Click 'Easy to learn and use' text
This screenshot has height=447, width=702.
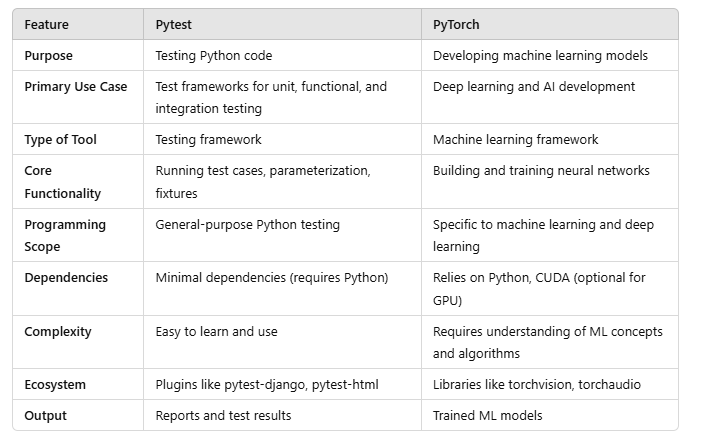[217, 331]
